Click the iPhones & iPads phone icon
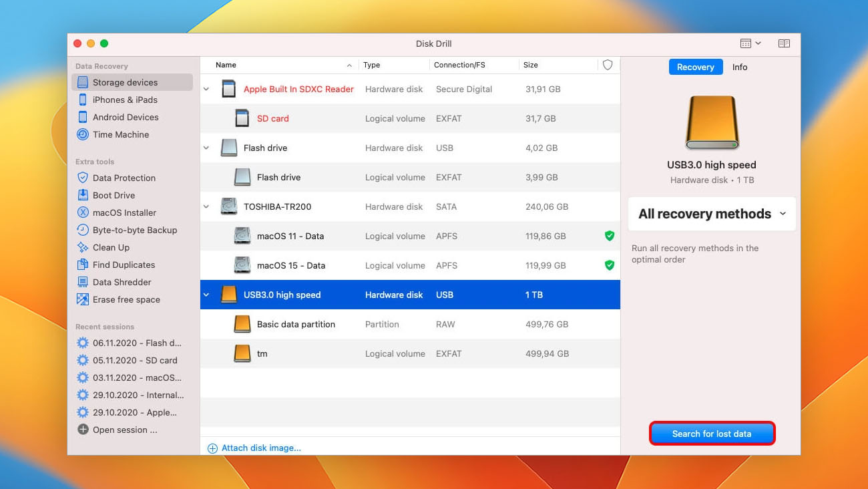868x489 pixels. click(x=83, y=100)
